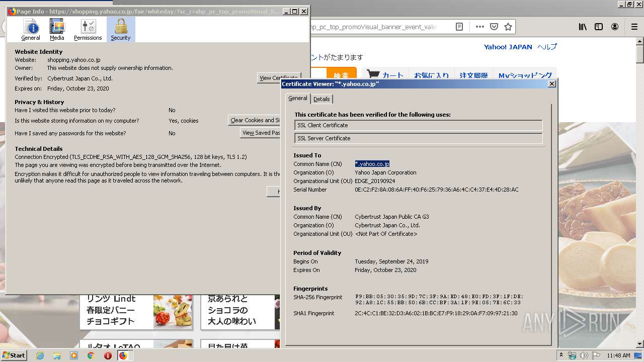Image resolution: width=644 pixels, height=362 pixels.
Task: Open the Action Center flag icon
Action: point(596,355)
